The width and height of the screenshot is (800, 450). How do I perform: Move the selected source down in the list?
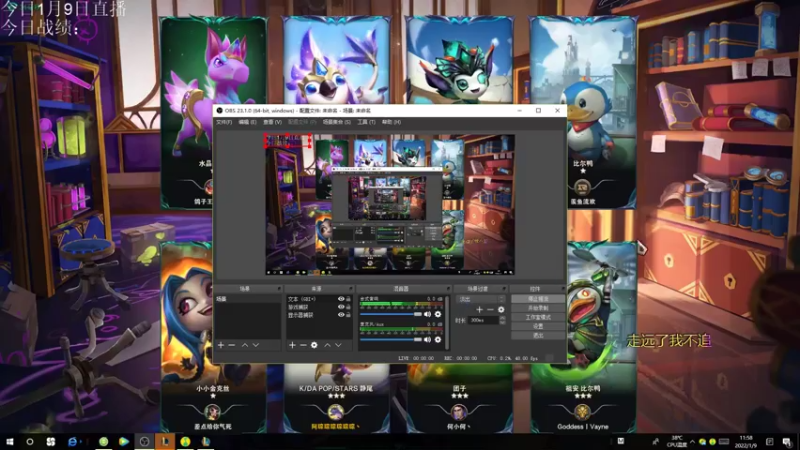point(338,345)
